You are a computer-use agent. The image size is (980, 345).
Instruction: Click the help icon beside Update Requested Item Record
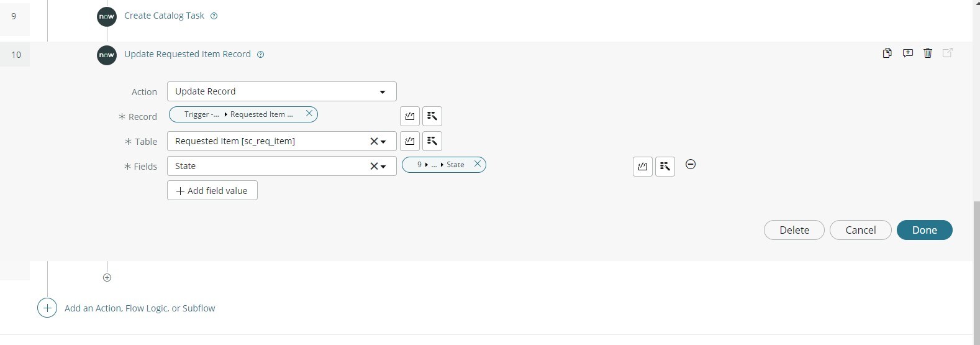(x=261, y=55)
